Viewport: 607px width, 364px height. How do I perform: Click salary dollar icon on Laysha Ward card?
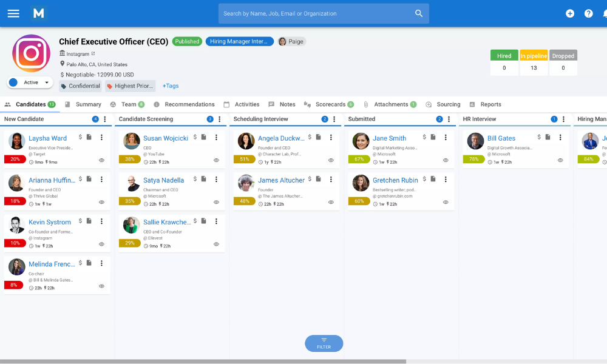click(80, 137)
